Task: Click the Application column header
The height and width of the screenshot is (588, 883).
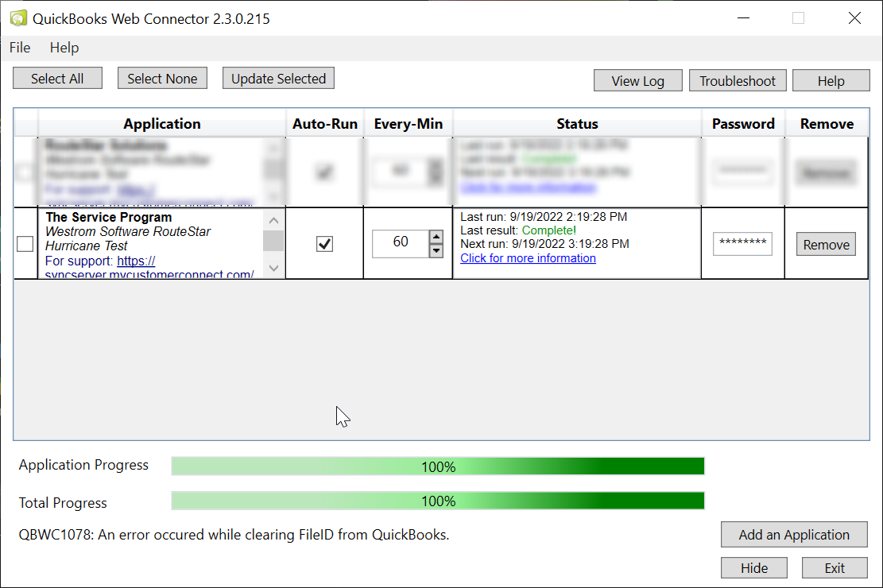Action: pos(161,124)
